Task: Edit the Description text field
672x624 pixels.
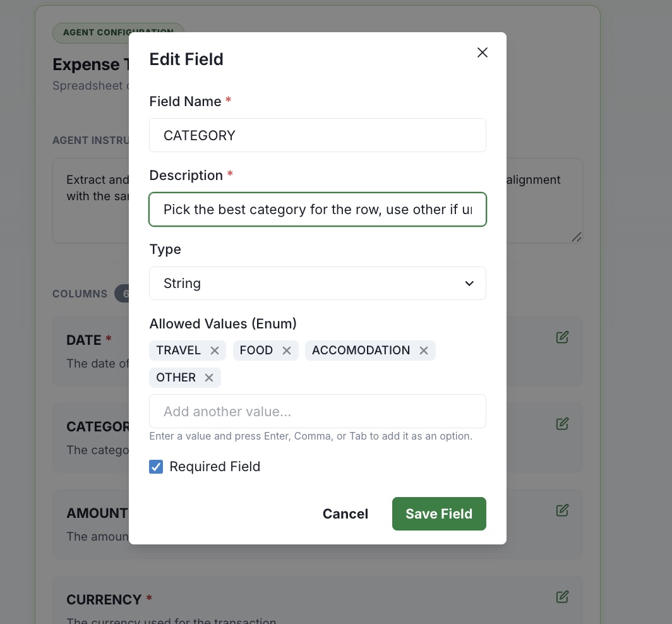Action: [x=318, y=209]
